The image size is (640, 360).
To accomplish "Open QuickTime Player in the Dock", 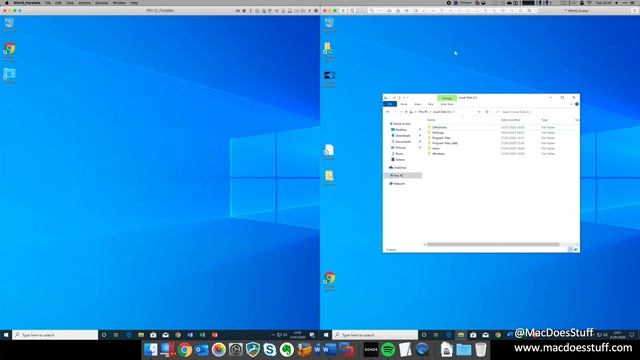I will point(422,350).
